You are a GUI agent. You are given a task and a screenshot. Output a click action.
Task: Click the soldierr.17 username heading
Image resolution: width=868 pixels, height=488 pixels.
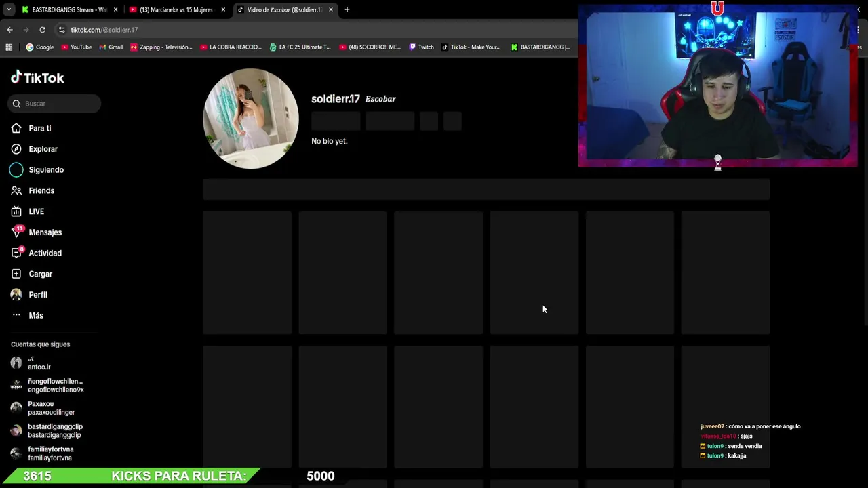(335, 99)
